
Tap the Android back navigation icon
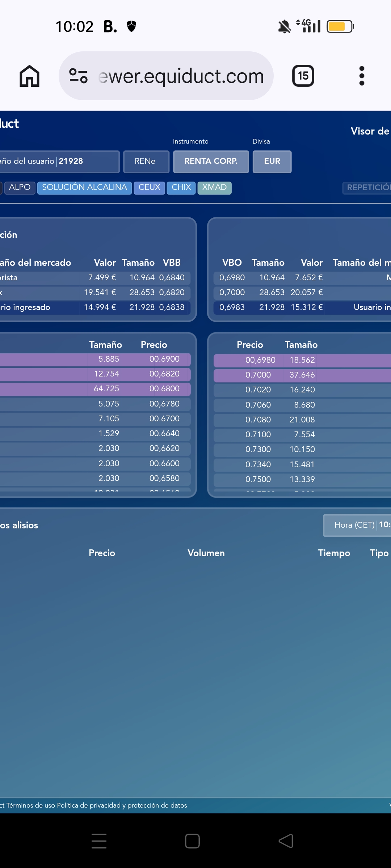286,841
